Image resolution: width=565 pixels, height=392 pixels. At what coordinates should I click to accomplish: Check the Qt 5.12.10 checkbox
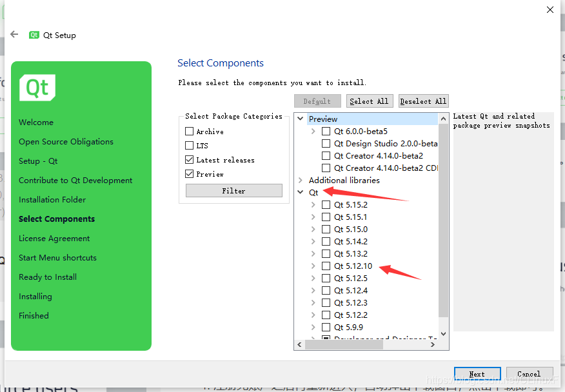pos(326,266)
